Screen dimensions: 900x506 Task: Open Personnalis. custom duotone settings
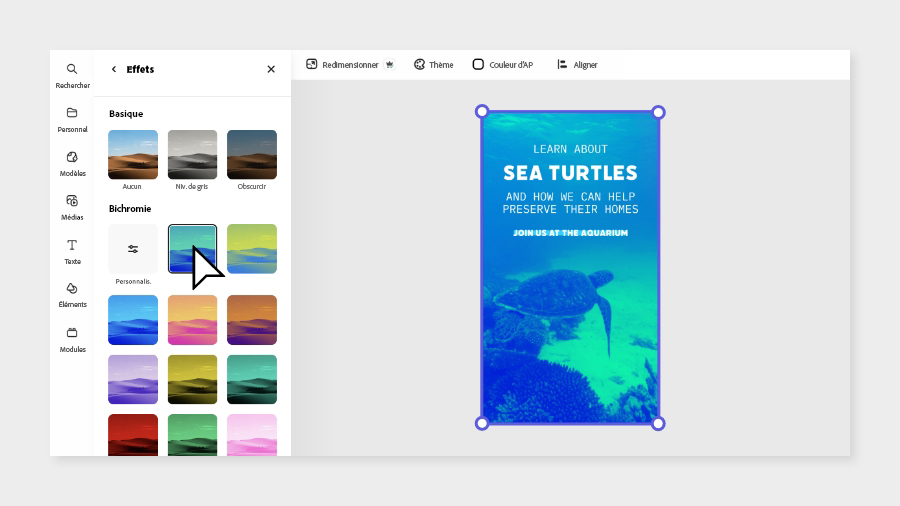pos(133,249)
